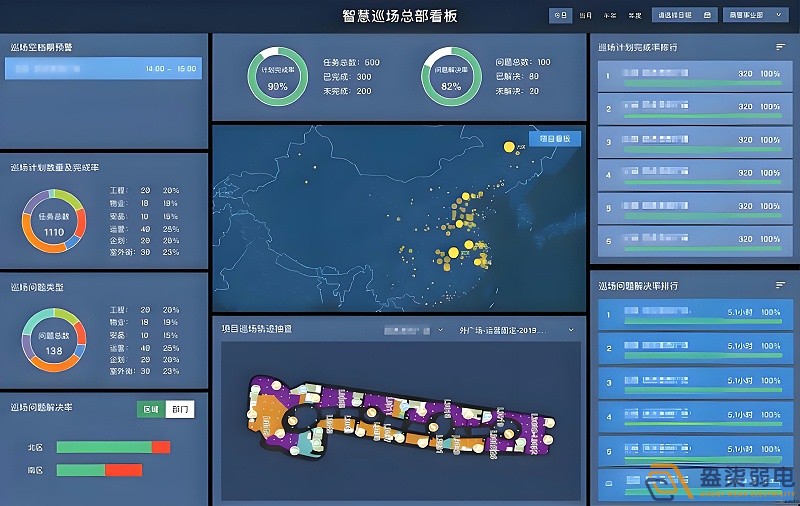Open the blurred project dropdown in 项目巡场轨迹抽查
The image size is (800, 506).
tap(414, 329)
